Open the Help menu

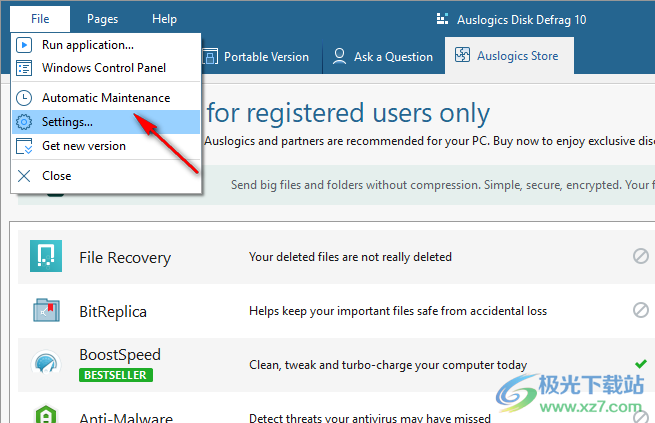pyautogui.click(x=164, y=19)
